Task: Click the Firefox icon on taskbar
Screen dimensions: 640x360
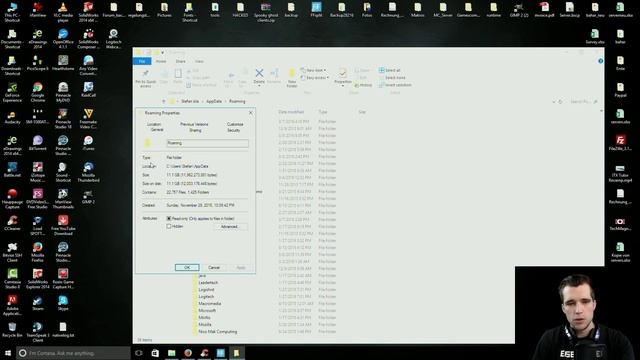Action: [188, 353]
